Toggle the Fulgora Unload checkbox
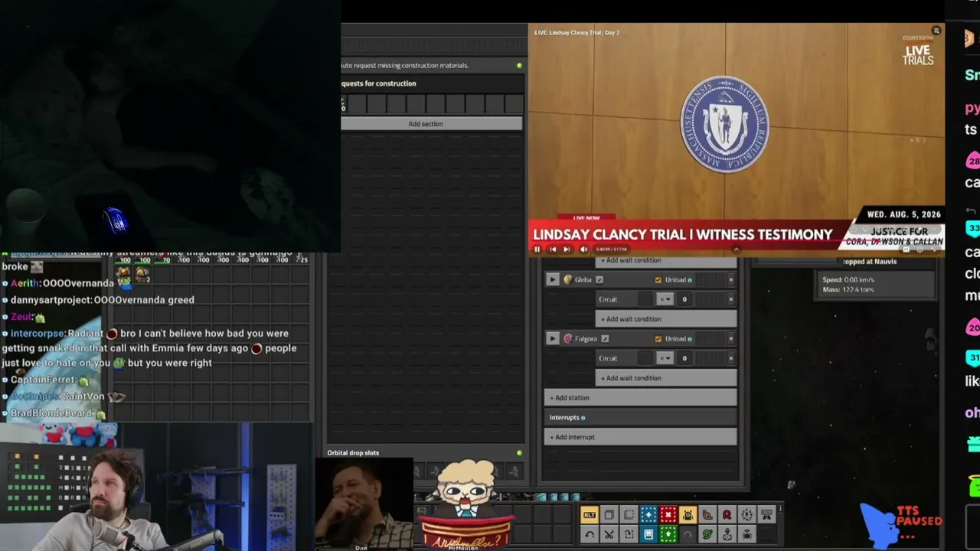 tap(658, 338)
